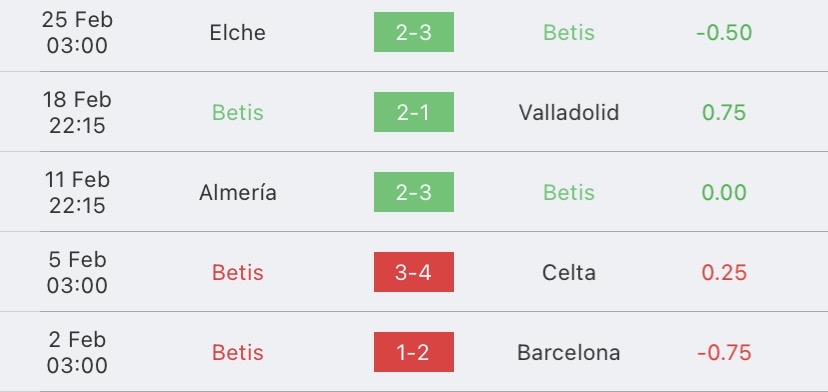The image size is (828, 392).
Task: Click the 0.75 green handicap value
Action: coord(724,113)
